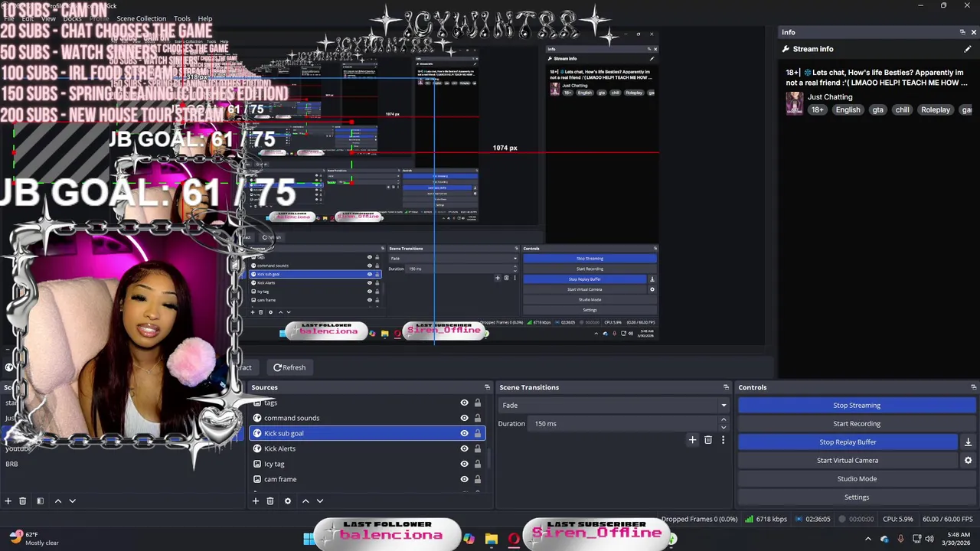The image size is (980, 551).
Task: Open Windows Start menu
Action: (x=309, y=540)
